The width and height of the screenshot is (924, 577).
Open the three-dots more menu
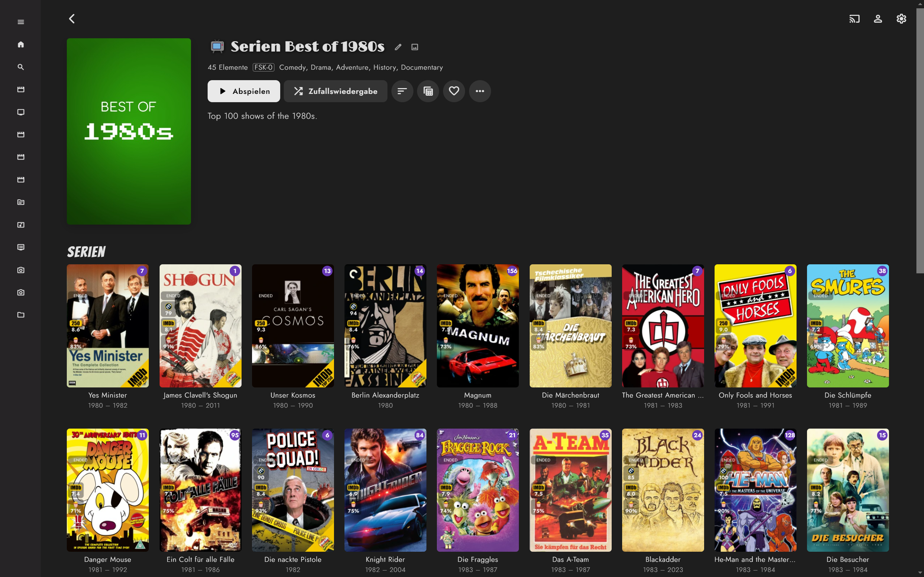480,91
